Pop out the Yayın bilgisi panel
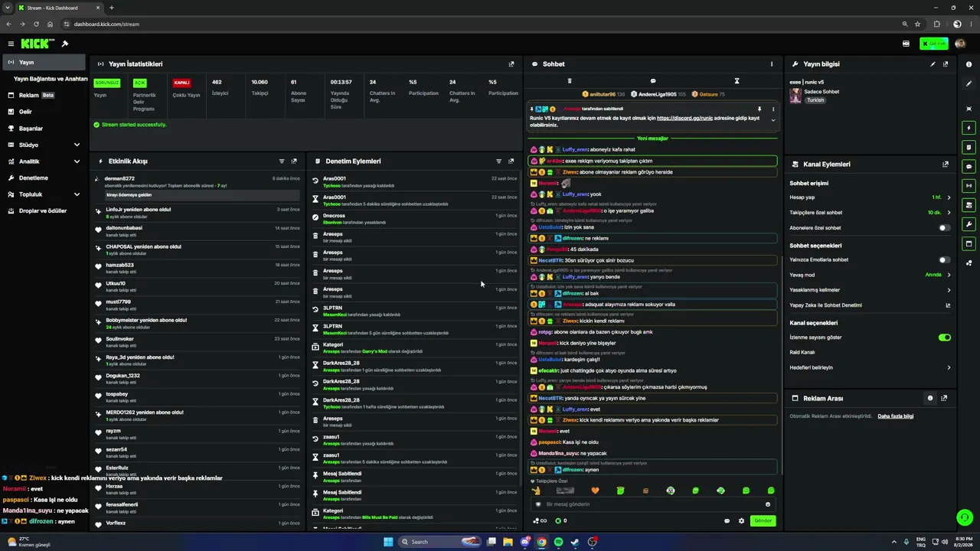This screenshot has height=551, width=980. coord(946,64)
